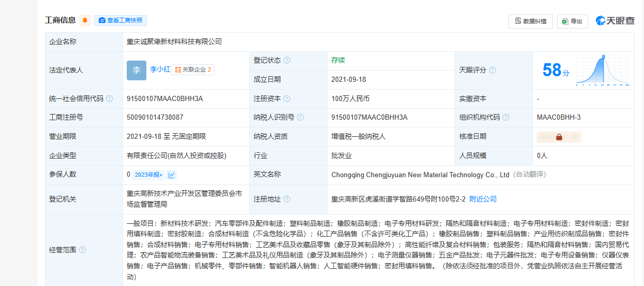Click 营业期限 value 2021-09-18 至 无固定期限
The height and width of the screenshot is (286, 644).
click(166, 136)
